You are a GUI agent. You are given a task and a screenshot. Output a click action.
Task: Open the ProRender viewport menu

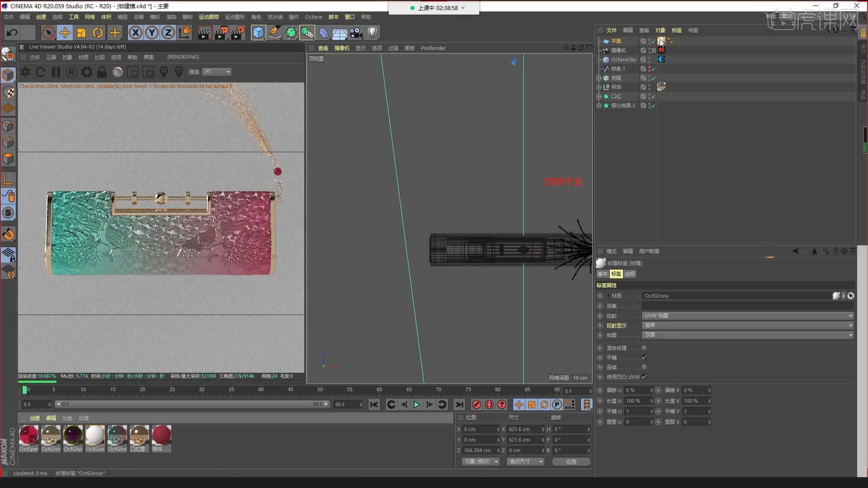[x=433, y=48]
